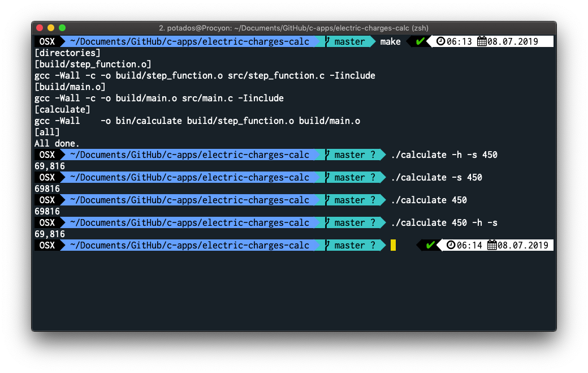The height and width of the screenshot is (373, 588).
Task: Click the git branch icon on the make line
Action: click(x=326, y=42)
